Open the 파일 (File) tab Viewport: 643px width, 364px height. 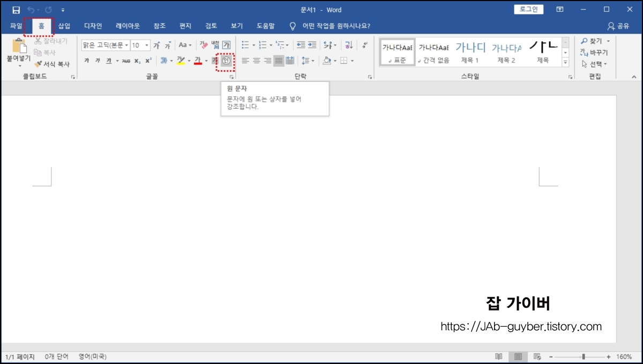click(17, 26)
